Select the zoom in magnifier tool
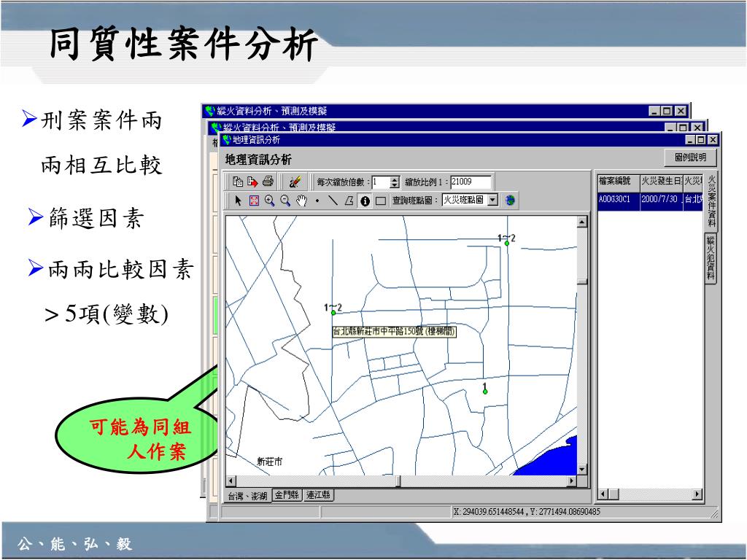Viewport: 747px width, 560px height. (x=270, y=201)
